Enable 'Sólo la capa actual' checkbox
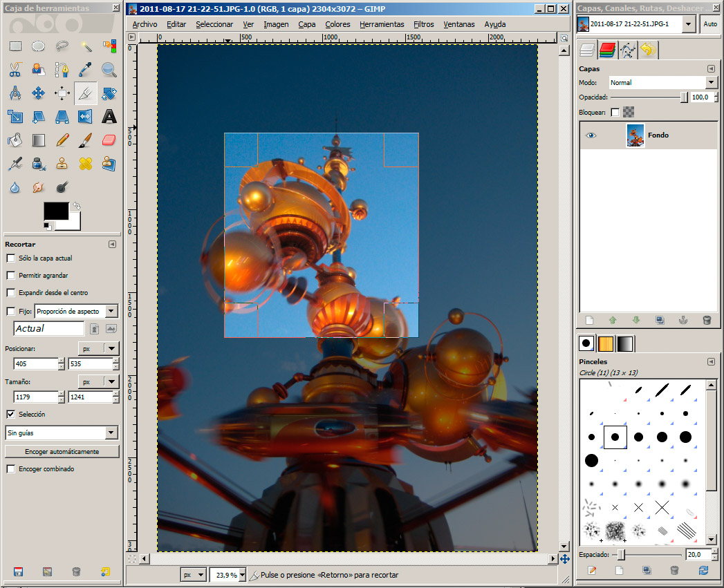This screenshot has height=588, width=724. (11, 258)
